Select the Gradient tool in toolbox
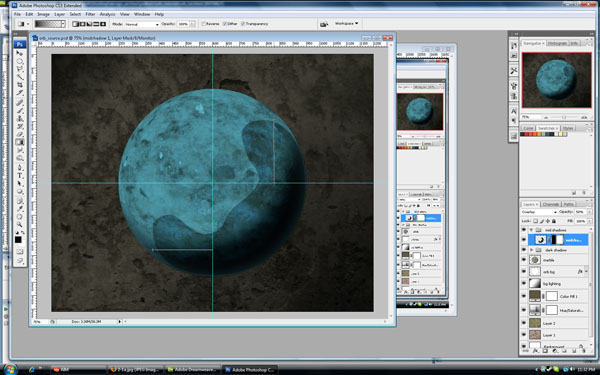600x375 pixels. 19,142
